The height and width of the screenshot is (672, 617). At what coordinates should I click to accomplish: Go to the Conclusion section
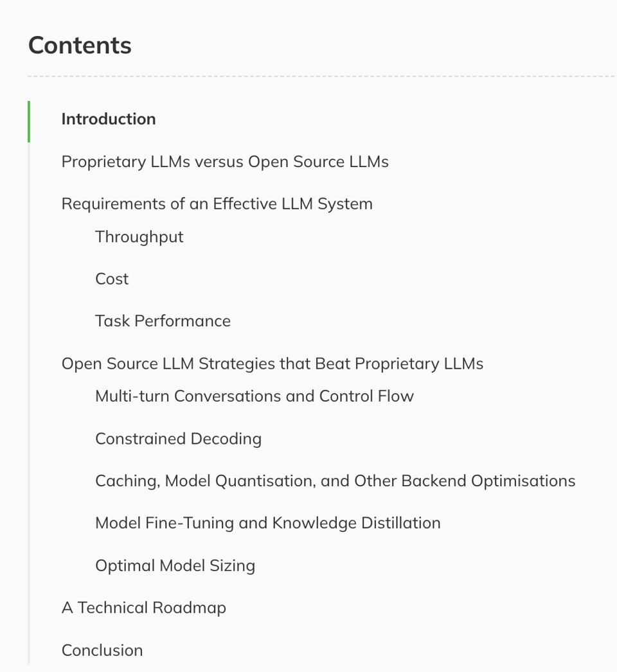tap(102, 650)
